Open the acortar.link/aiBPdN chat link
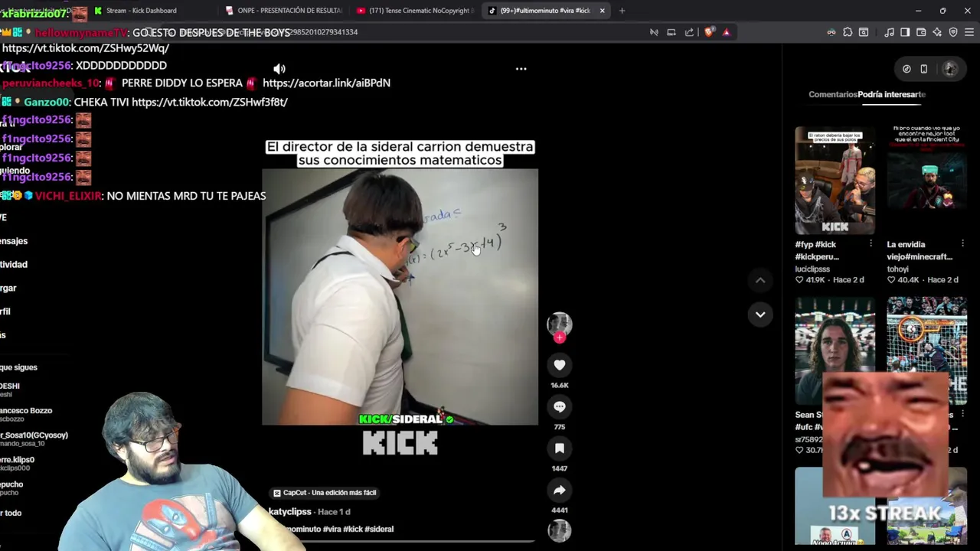 tap(326, 83)
